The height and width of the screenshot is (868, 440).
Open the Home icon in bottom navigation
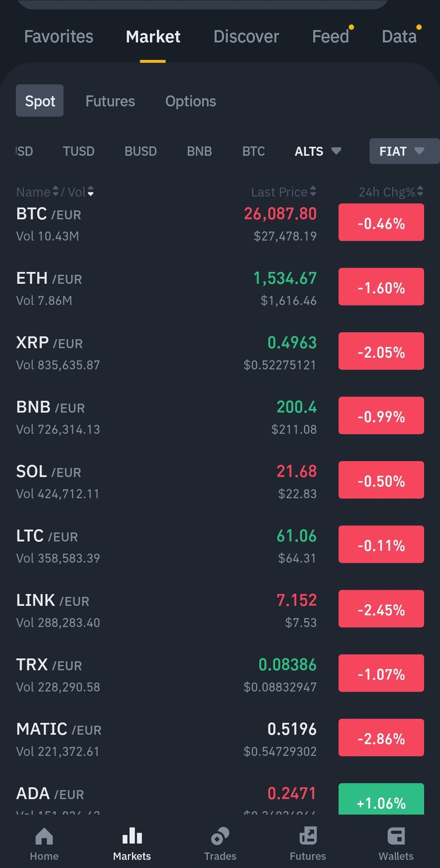tap(44, 836)
